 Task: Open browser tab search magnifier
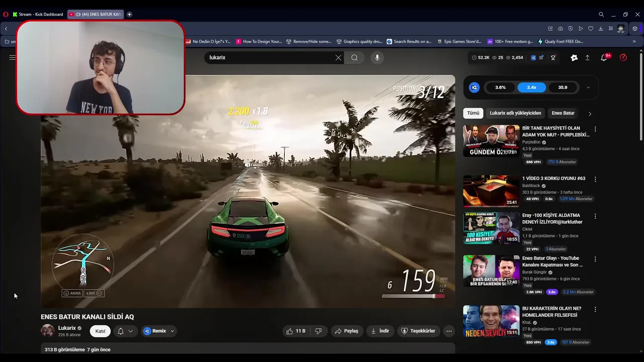(x=601, y=14)
